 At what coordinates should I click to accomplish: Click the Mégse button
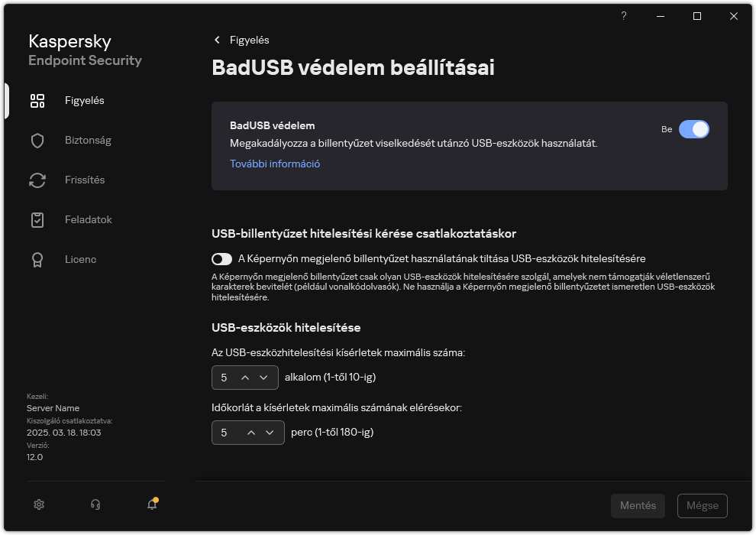(702, 505)
